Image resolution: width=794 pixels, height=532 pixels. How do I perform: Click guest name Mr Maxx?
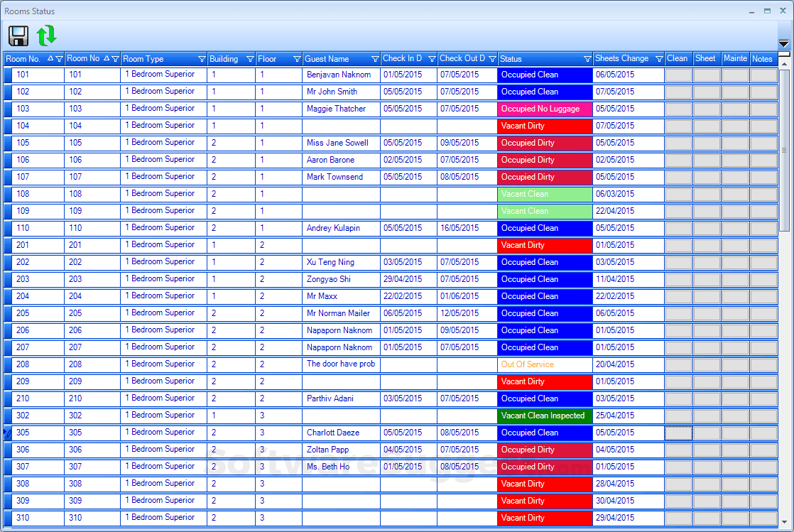(322, 296)
